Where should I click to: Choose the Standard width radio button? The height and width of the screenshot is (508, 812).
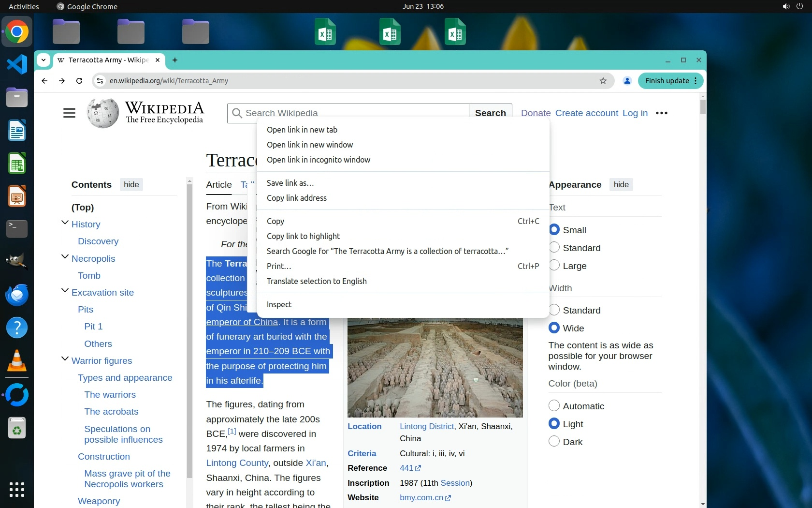[554, 310]
